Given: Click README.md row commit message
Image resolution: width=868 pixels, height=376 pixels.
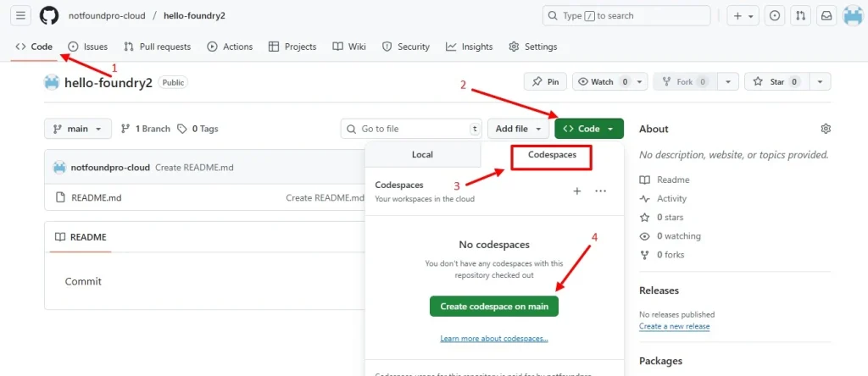Looking at the screenshot, I should (325, 197).
